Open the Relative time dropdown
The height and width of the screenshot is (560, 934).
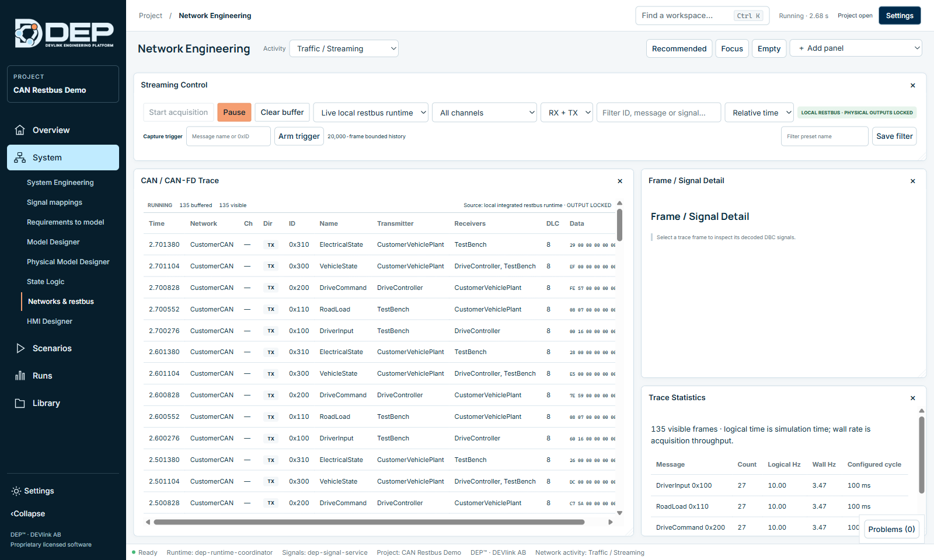[x=759, y=113]
